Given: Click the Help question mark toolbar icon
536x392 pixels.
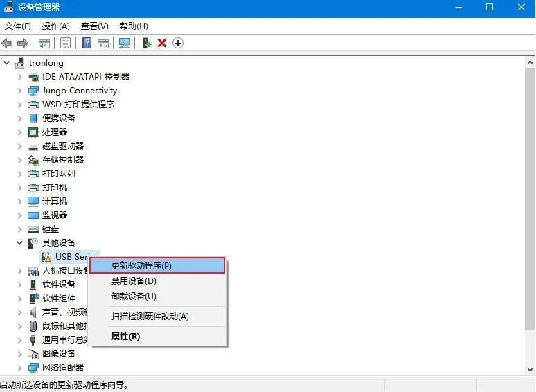Looking at the screenshot, I should (87, 43).
